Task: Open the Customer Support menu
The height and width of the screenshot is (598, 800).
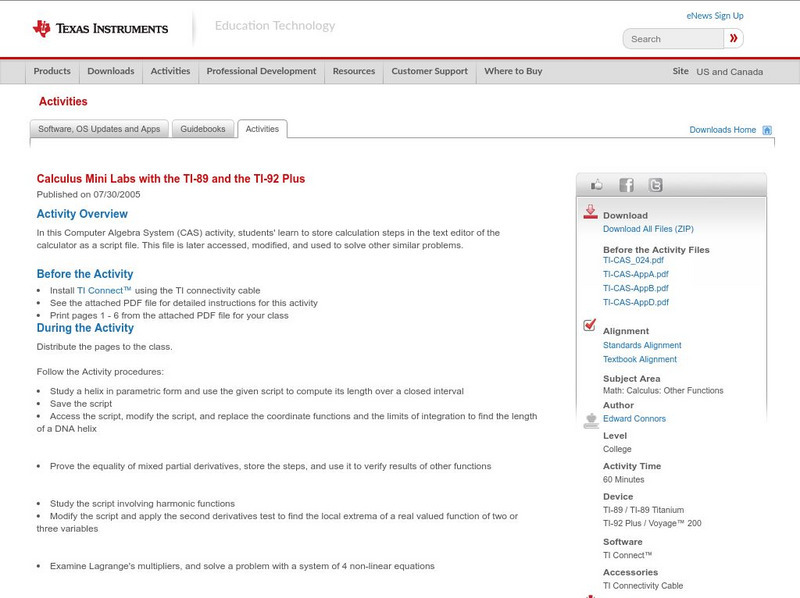Action: (430, 71)
